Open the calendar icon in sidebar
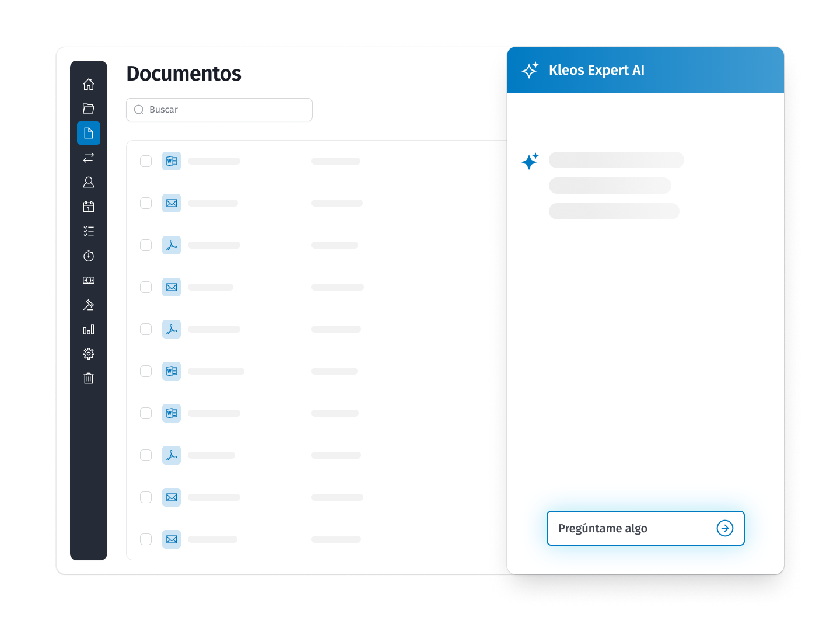840x621 pixels. pyautogui.click(x=89, y=207)
